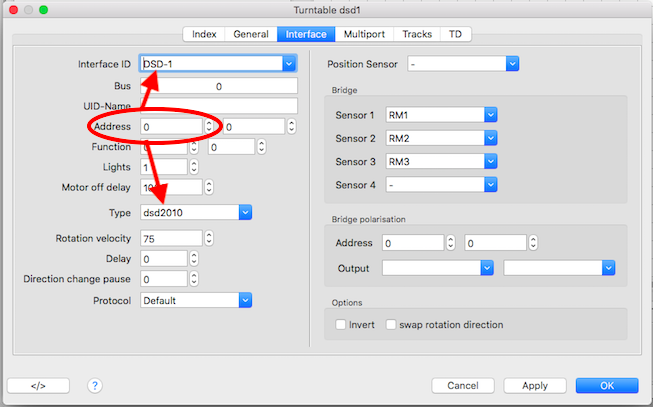Open the Protocol Default dropdown
The height and width of the screenshot is (407, 653).
point(245,300)
